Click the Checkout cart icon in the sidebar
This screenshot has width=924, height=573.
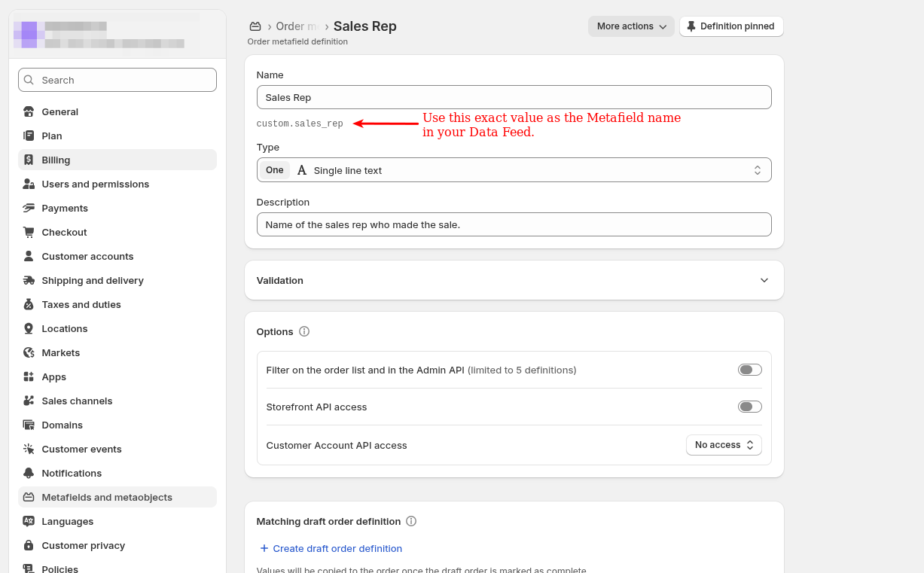[29, 232]
